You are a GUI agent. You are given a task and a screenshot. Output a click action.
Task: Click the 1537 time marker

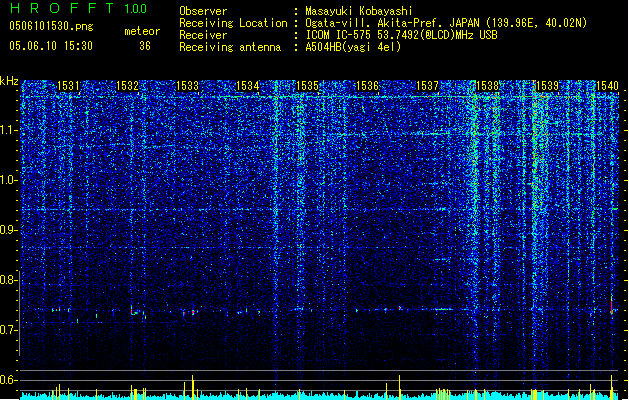428,86
